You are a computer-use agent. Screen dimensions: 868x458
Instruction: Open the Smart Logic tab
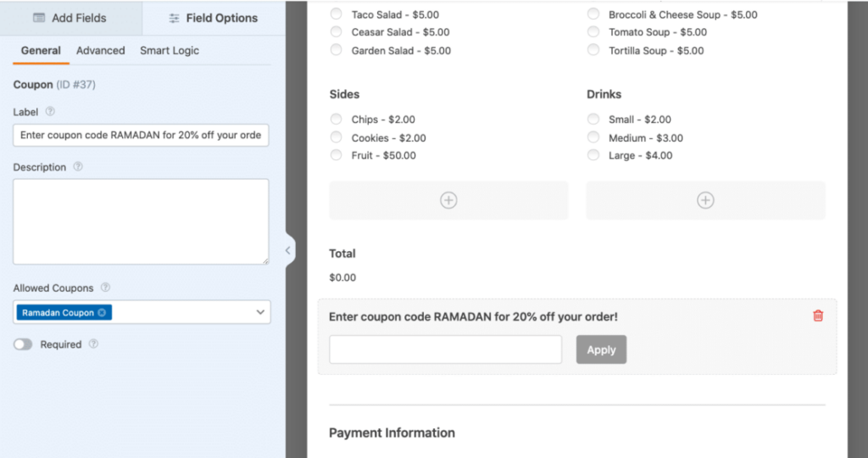[170, 51]
